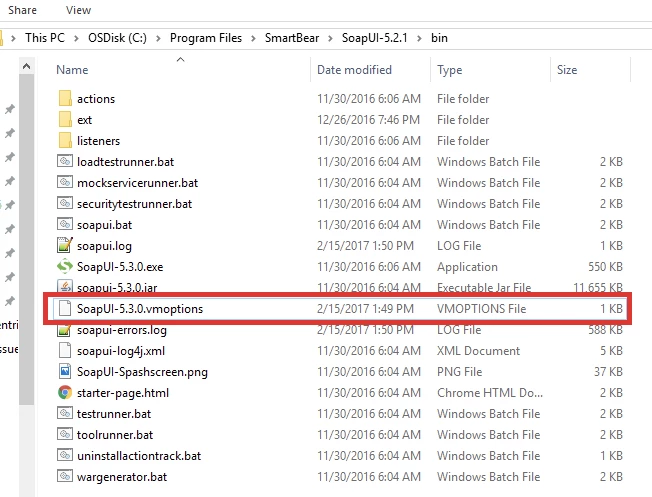Go to OSDisk (C:) in the breadcrumb

pyautogui.click(x=117, y=38)
